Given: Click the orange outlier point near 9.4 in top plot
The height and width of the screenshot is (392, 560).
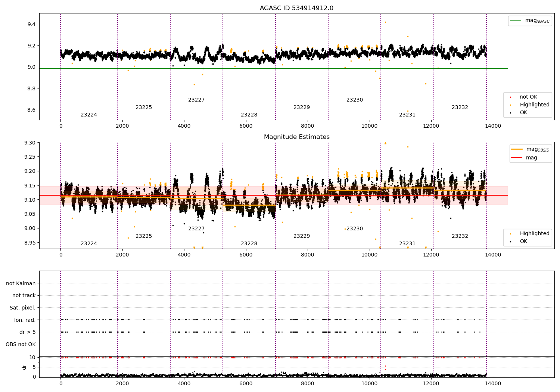Looking at the screenshot, I should [x=385, y=22].
